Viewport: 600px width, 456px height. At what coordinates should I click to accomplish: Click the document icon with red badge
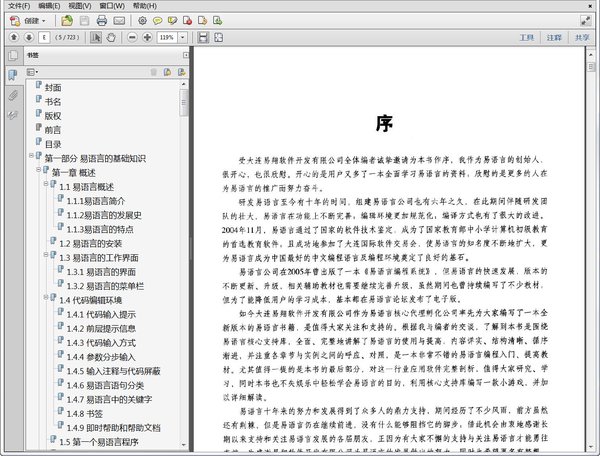tap(187, 21)
